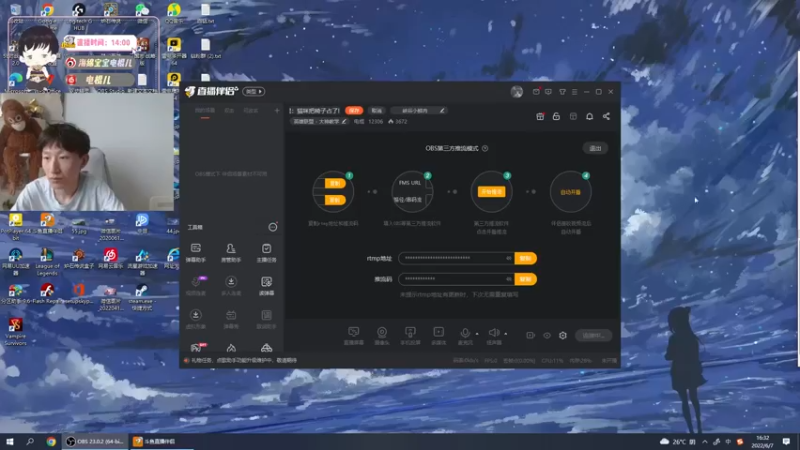
Task: Open the 虚拟形象 tool in the toolbox
Action: point(196,319)
